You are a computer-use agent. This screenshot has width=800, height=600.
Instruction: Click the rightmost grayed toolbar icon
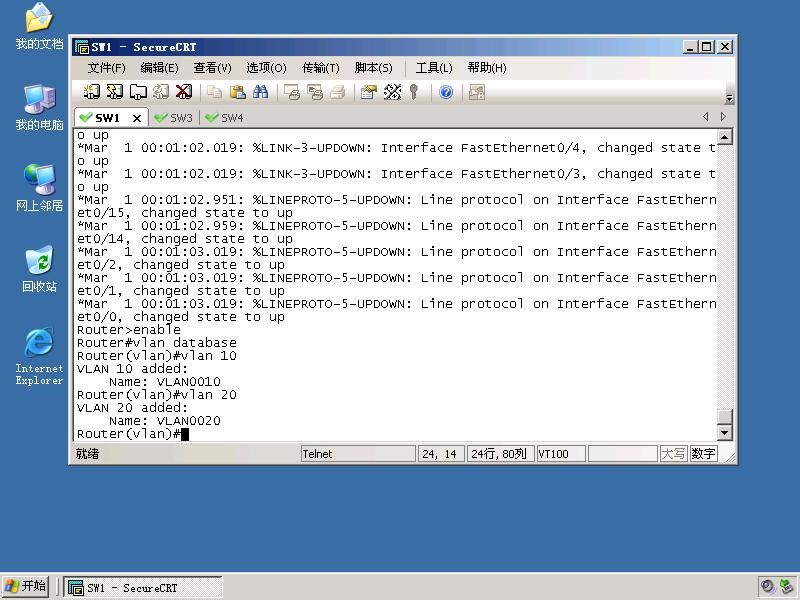point(477,92)
